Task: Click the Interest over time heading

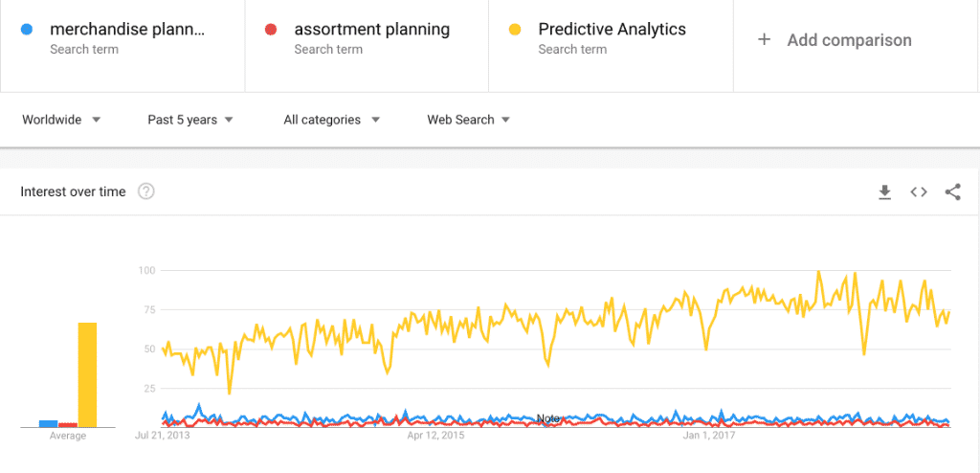Action: point(74,191)
